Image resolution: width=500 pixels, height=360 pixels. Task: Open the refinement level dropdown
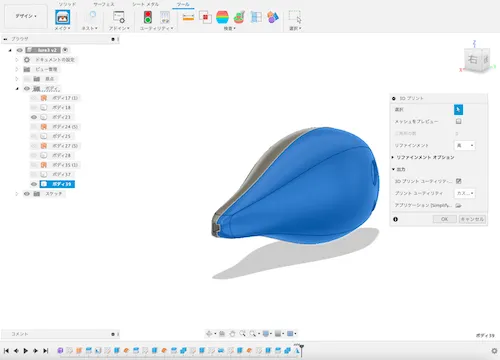tap(465, 145)
